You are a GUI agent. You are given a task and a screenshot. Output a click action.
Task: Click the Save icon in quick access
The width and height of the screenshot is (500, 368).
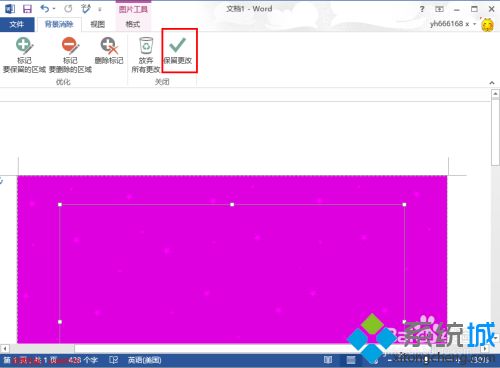[x=27, y=9]
